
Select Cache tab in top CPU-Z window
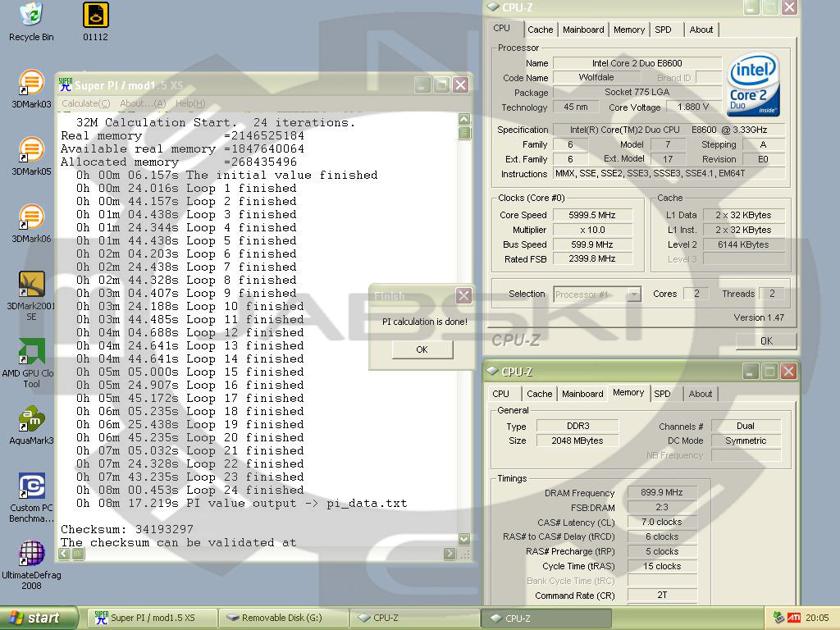pos(540,30)
